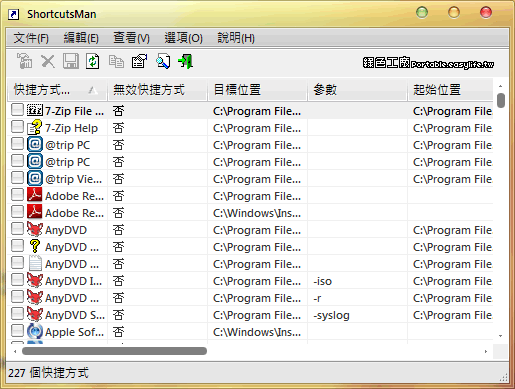Select the -r parameter cell
515x389 pixels.
tap(317, 298)
